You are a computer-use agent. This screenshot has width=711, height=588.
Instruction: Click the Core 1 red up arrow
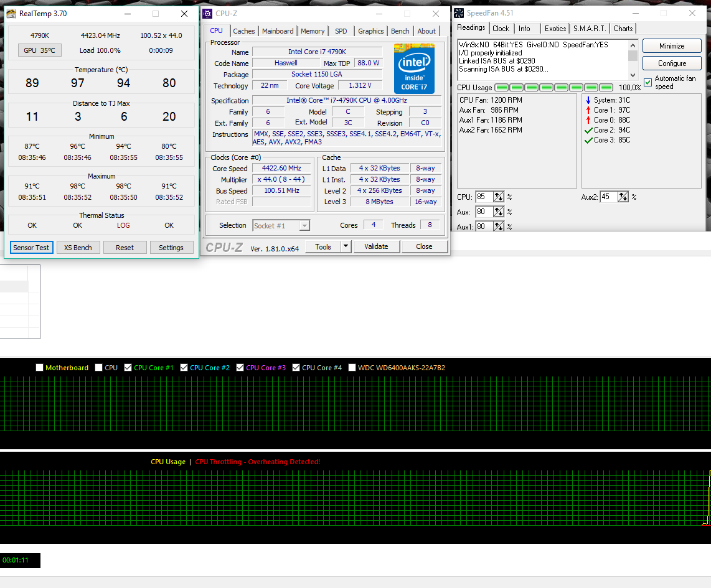[588, 110]
